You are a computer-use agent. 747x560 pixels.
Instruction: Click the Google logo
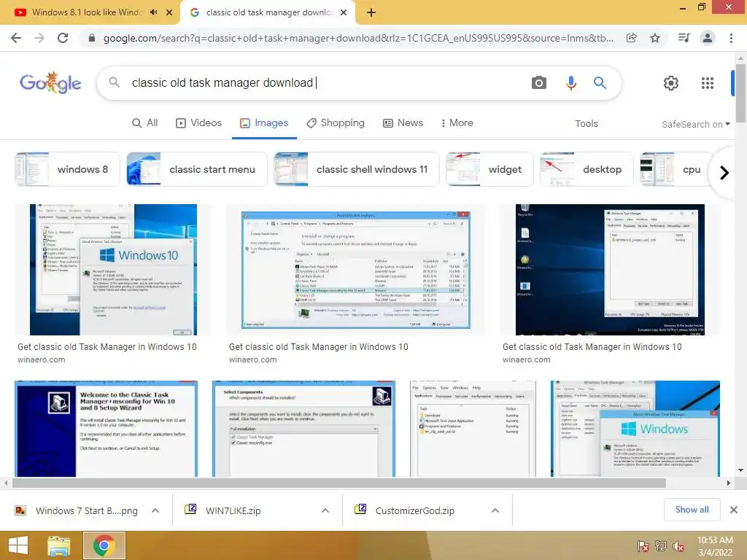click(50, 83)
